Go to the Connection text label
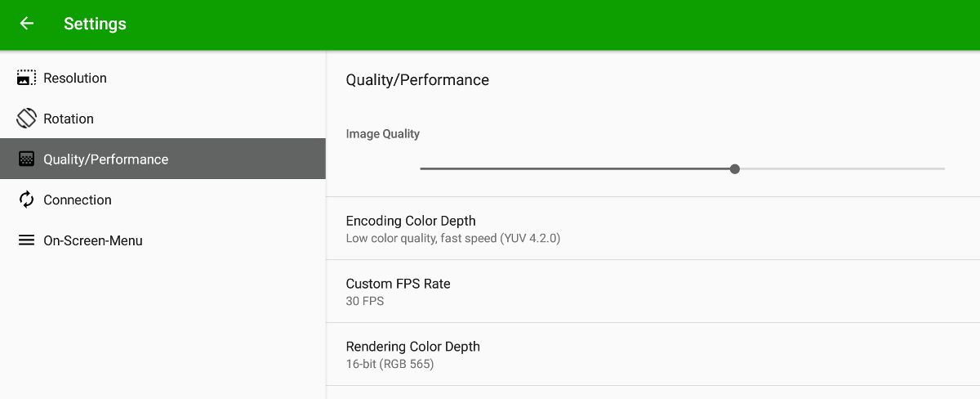The height and width of the screenshot is (399, 980). point(78,199)
